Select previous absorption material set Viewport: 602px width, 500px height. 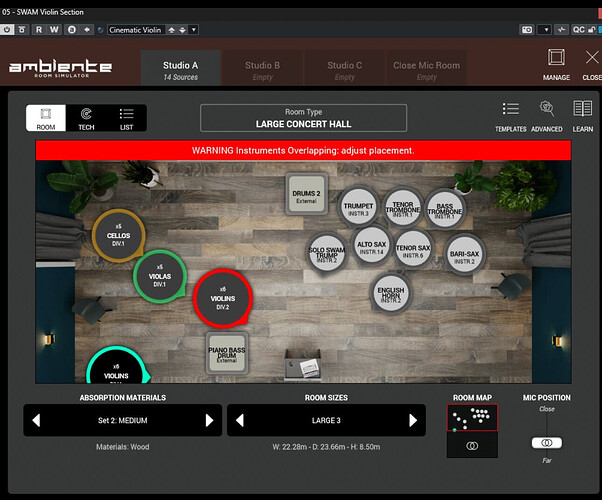(36, 420)
